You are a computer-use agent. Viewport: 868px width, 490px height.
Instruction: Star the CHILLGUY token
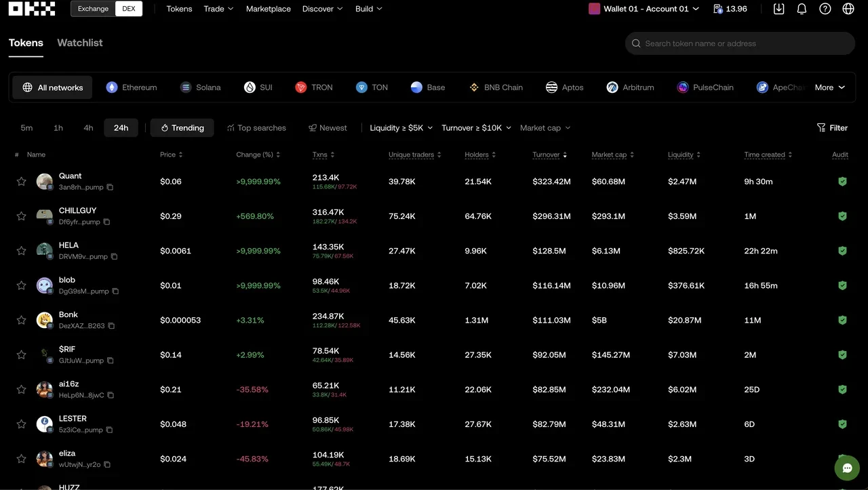click(21, 216)
